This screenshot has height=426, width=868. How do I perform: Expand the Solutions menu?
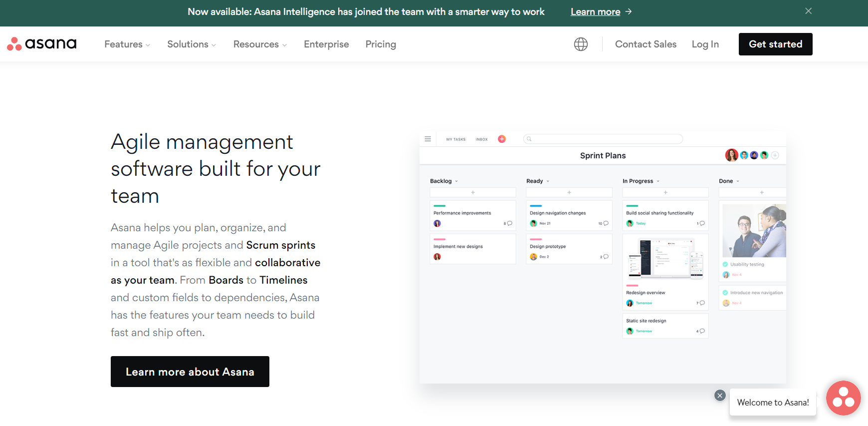[x=192, y=44]
